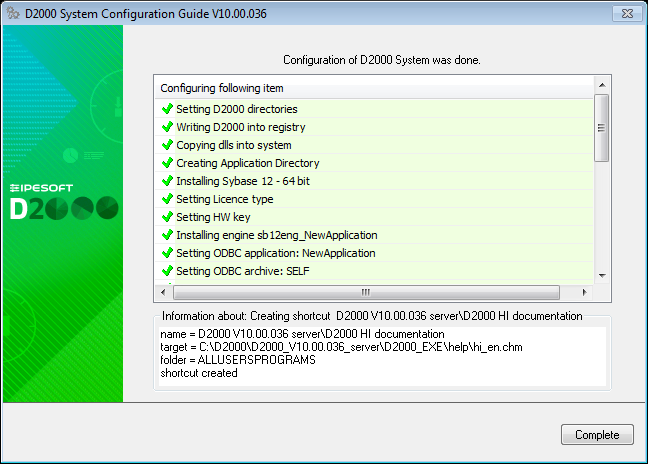This screenshot has height=464, width=648.
Task: Click the Ipesoft D2000 logo in sidebar
Action: [x=63, y=202]
